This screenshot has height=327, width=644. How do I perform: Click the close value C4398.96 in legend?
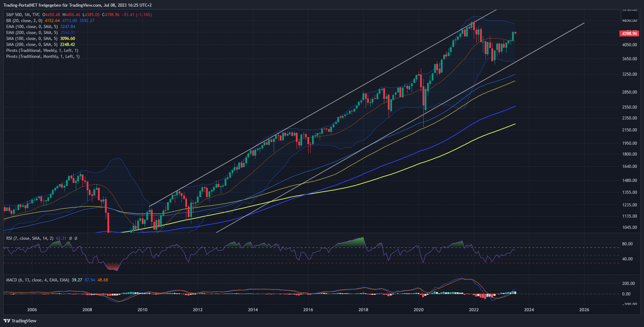click(111, 15)
